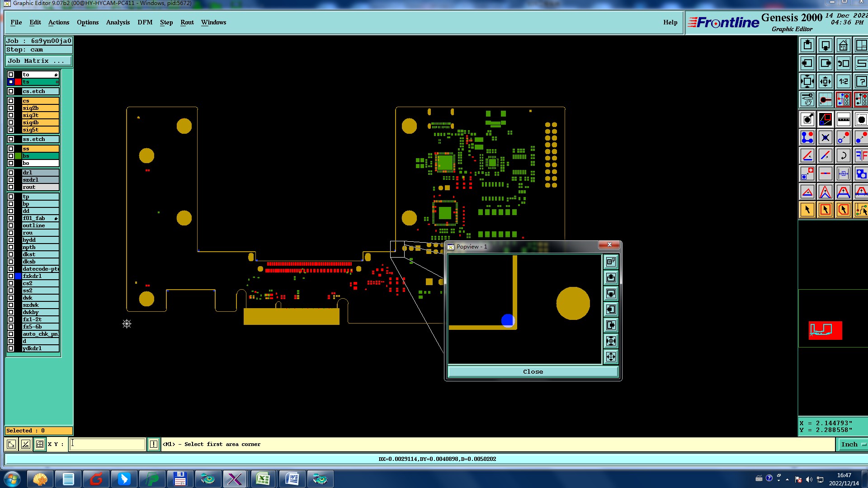Open the Rout menu
The image size is (868, 488).
[x=187, y=23]
